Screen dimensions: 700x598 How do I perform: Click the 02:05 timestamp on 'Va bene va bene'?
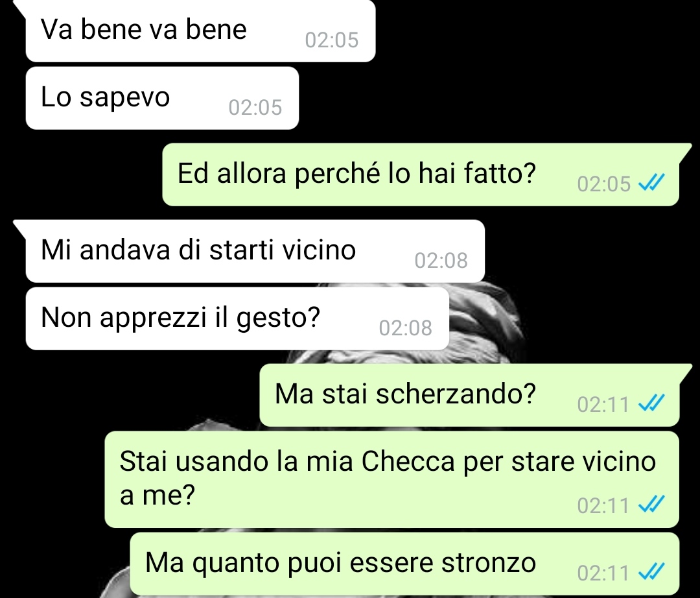click(x=332, y=40)
